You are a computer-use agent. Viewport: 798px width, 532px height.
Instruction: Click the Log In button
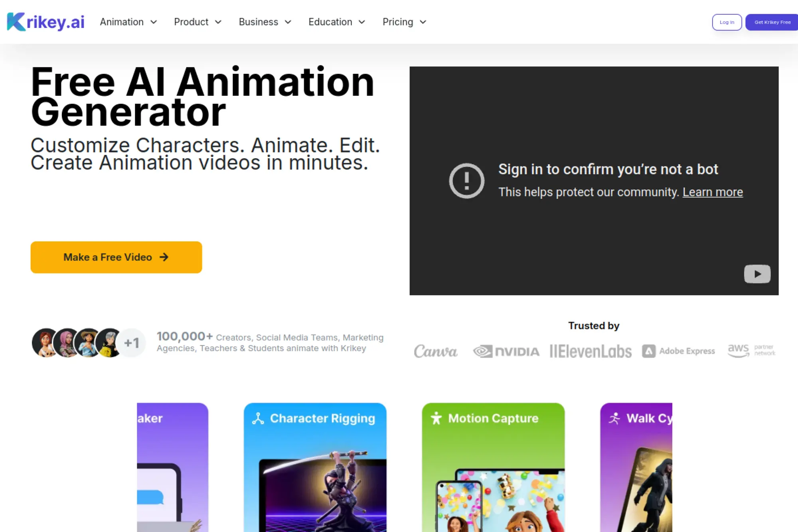coord(727,22)
